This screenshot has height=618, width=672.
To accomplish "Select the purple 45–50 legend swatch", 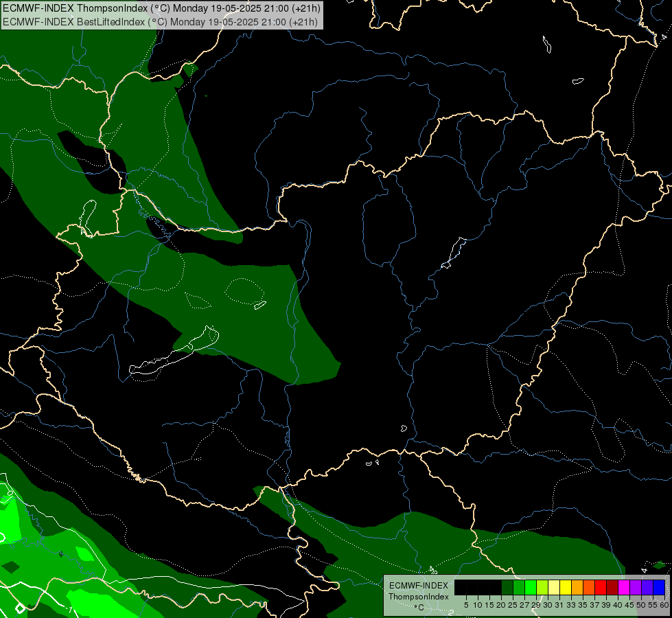I will point(636,587).
